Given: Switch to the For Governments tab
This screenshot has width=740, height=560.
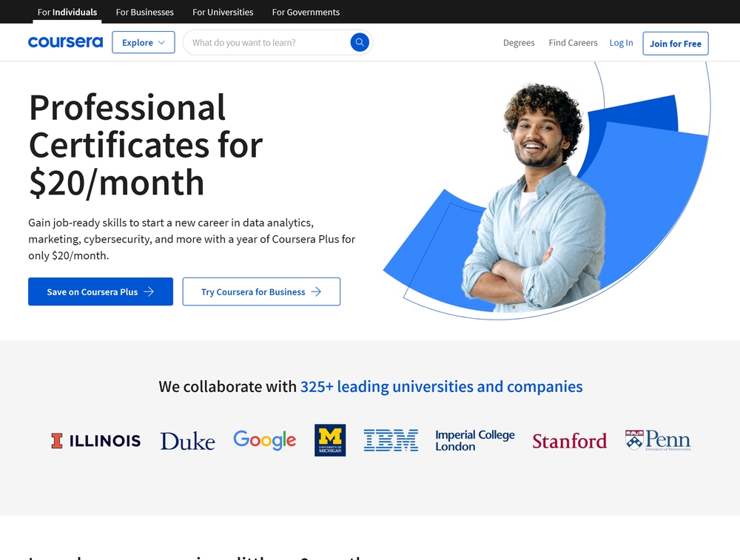Looking at the screenshot, I should pos(306,12).
